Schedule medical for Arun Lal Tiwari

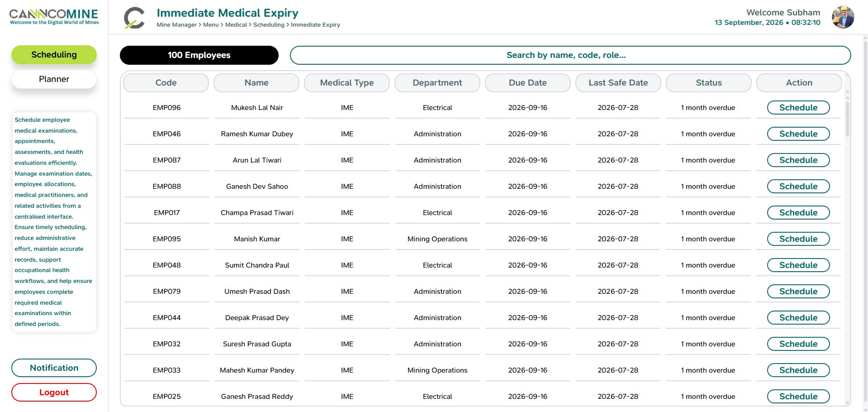coord(798,160)
